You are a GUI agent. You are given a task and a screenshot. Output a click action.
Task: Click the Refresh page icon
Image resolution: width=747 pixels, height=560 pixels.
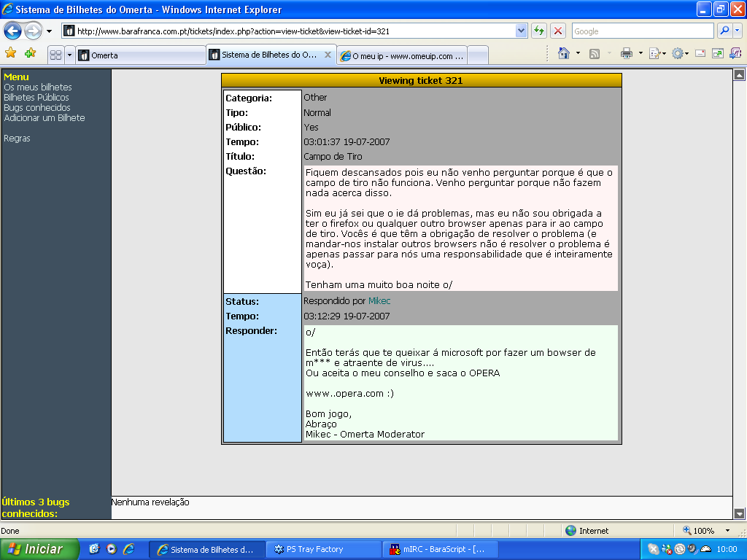pyautogui.click(x=539, y=31)
